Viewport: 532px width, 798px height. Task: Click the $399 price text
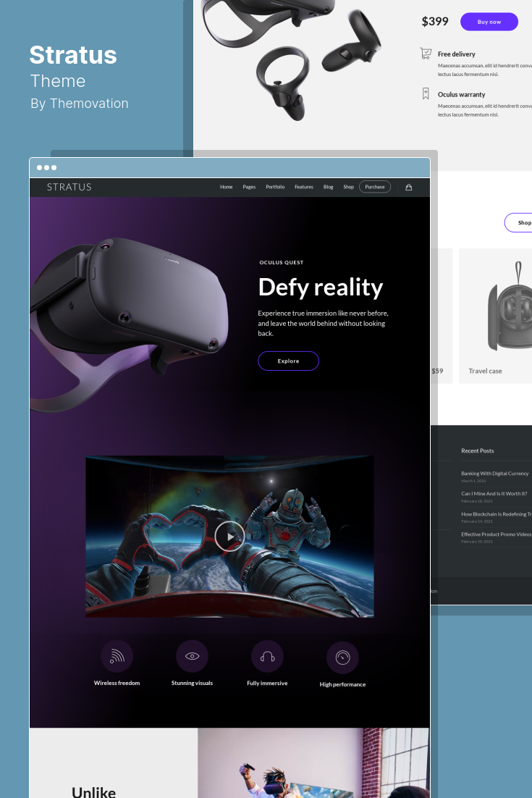435,22
